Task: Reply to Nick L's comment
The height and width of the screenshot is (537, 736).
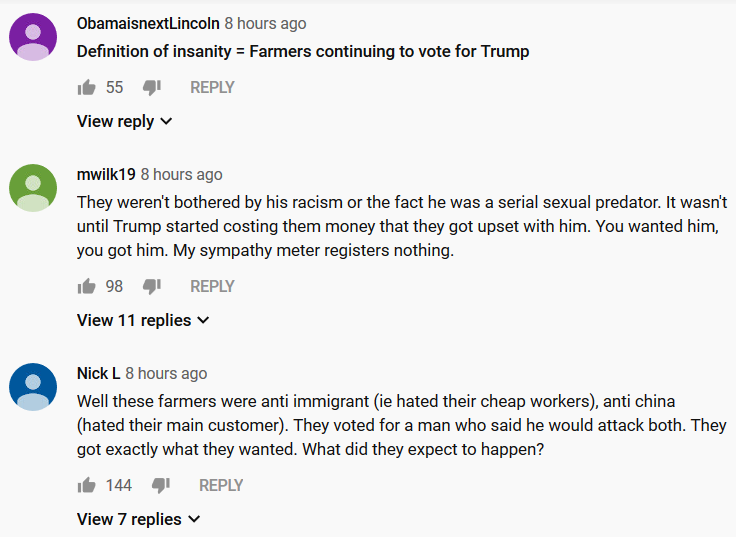Action: click(221, 485)
